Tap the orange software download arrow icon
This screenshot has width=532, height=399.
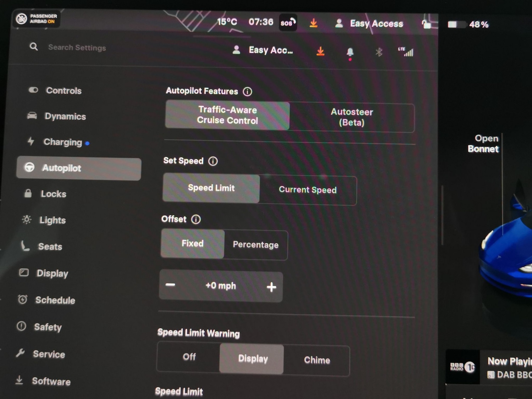point(320,51)
